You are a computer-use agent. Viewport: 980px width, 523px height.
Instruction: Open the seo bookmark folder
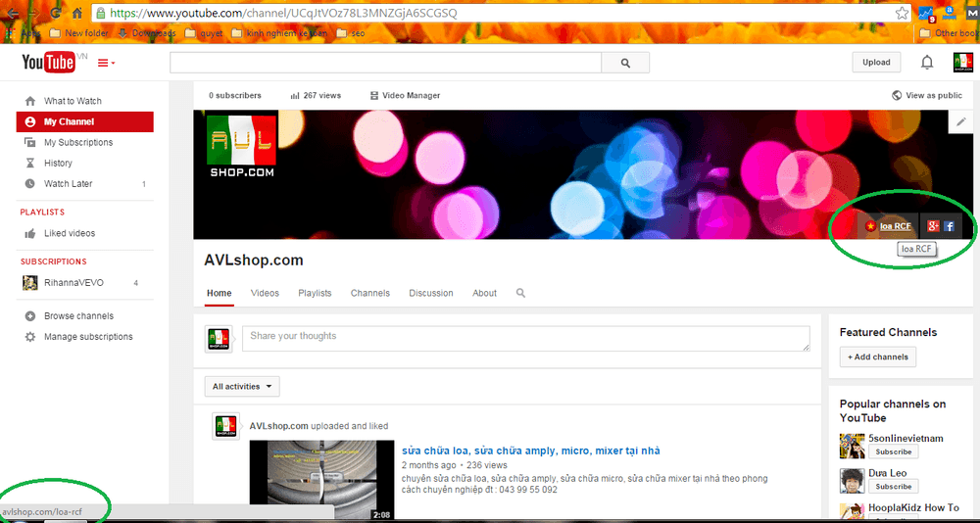pos(351,33)
